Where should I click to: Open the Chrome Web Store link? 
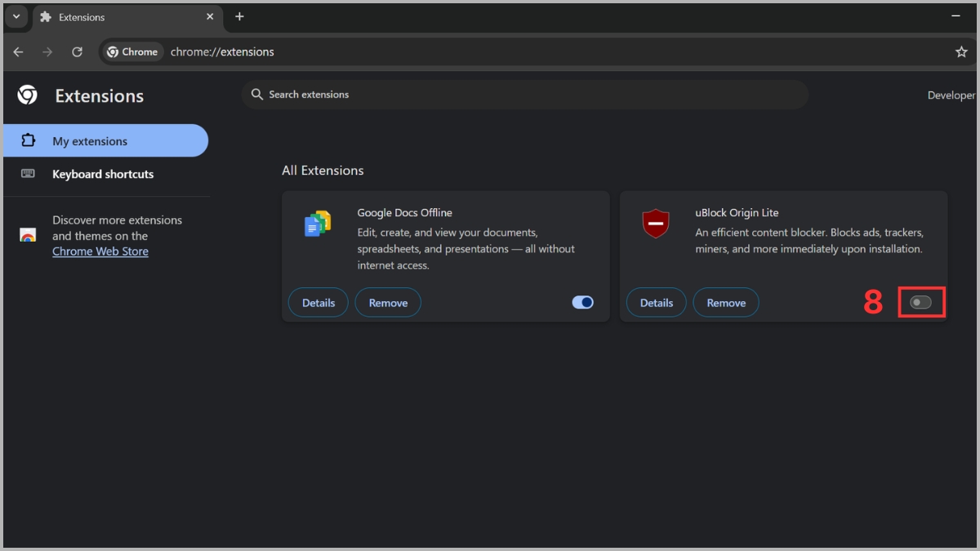[x=100, y=251]
